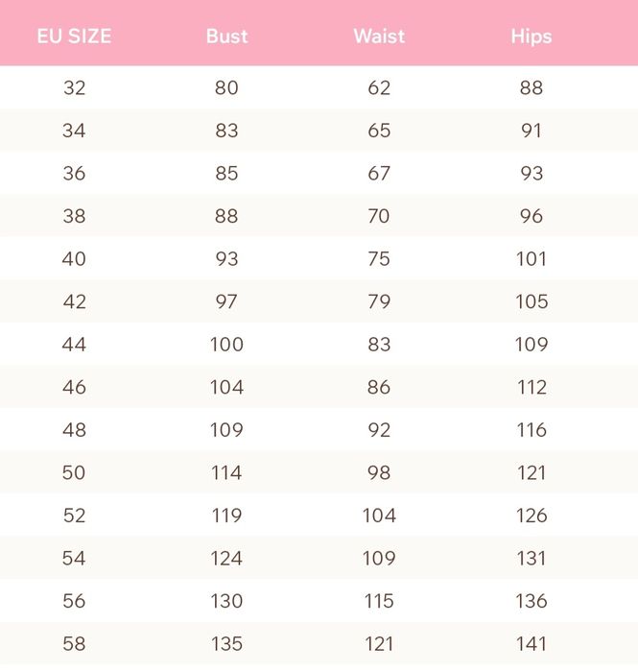
Task: Click hips value 141 for size 58
Action: coord(531,643)
